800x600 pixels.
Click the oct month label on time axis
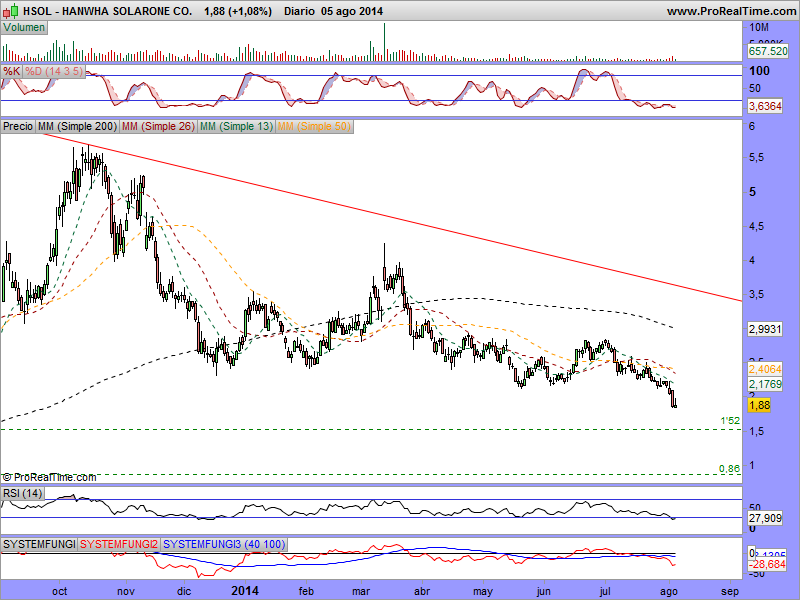[x=59, y=591]
